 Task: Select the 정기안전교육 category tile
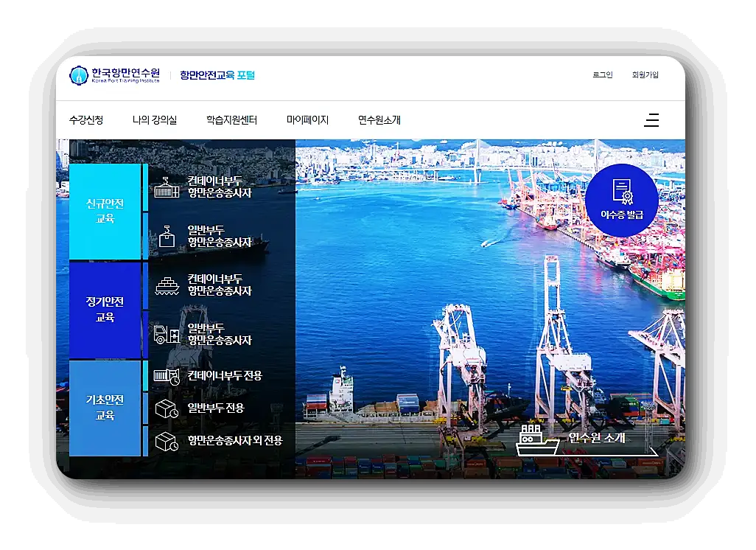[x=105, y=310]
